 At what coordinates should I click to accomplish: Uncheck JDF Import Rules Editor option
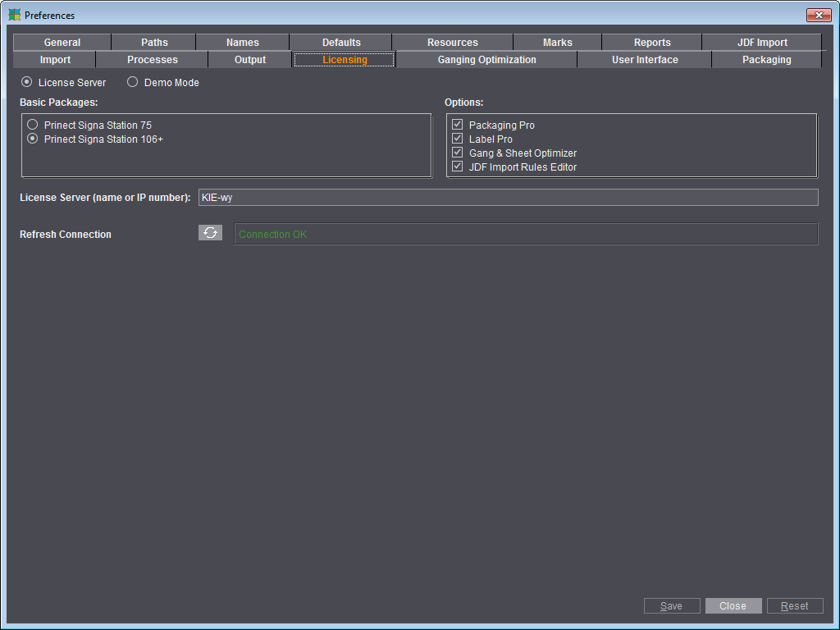coord(457,167)
